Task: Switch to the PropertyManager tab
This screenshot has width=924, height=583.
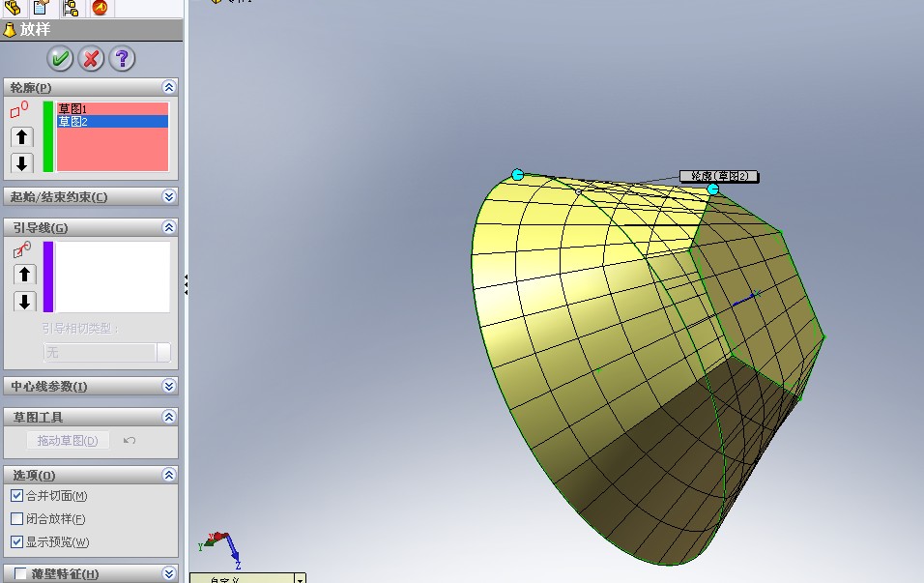Action: (42, 8)
